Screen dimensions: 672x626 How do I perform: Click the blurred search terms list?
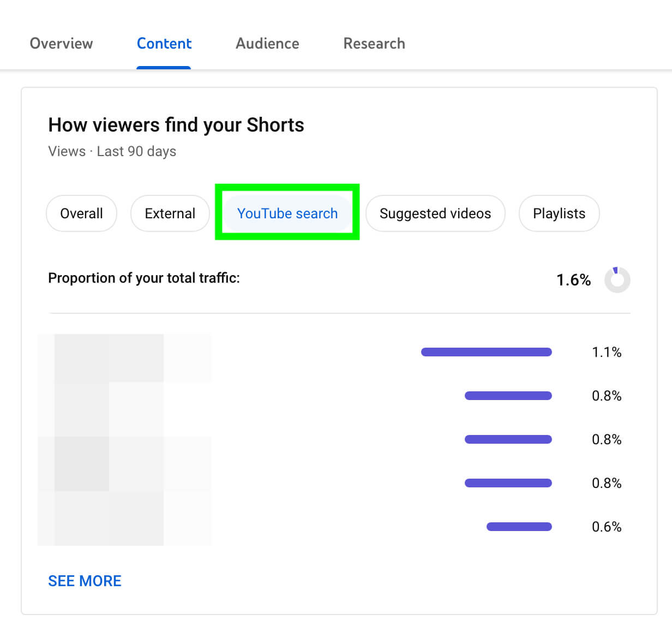pos(124,439)
